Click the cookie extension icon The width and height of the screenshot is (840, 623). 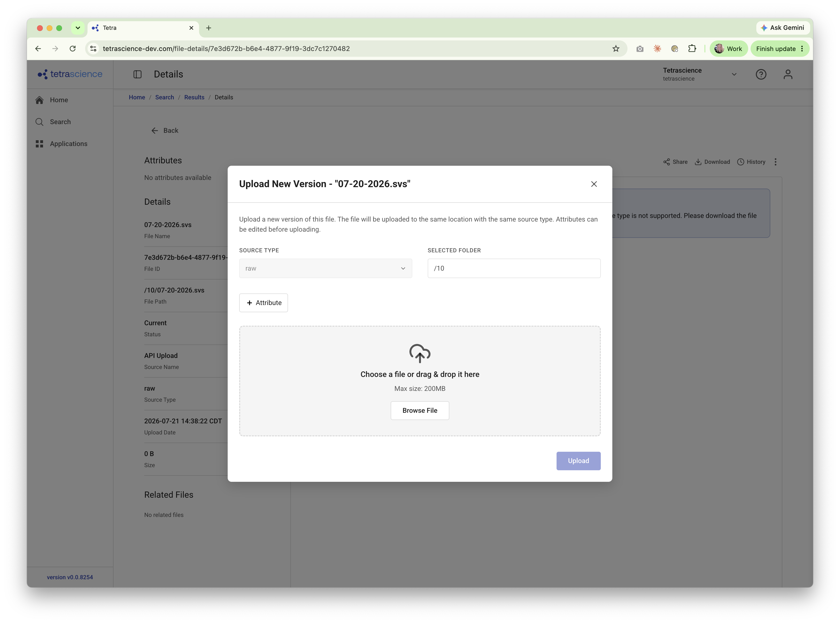[x=674, y=49]
